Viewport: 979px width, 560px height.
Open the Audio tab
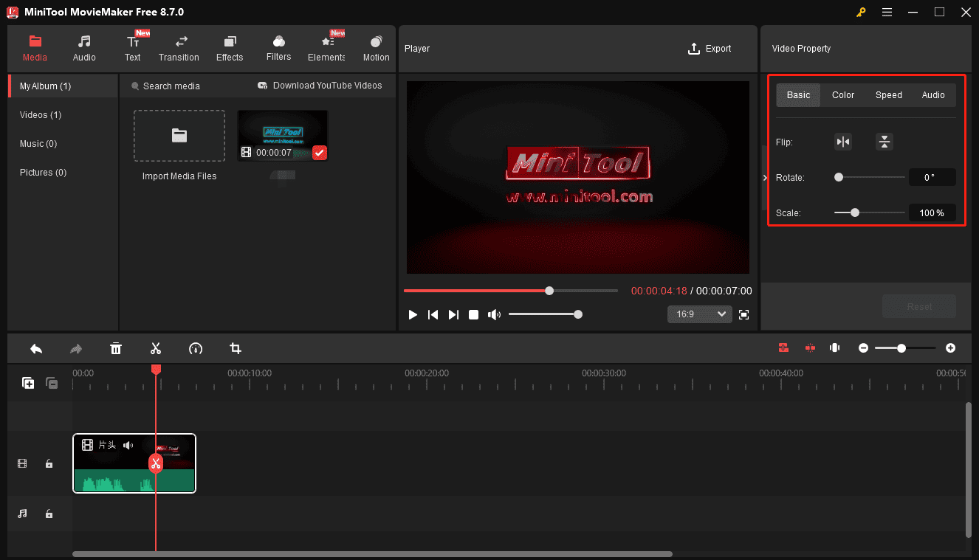[x=84, y=48]
